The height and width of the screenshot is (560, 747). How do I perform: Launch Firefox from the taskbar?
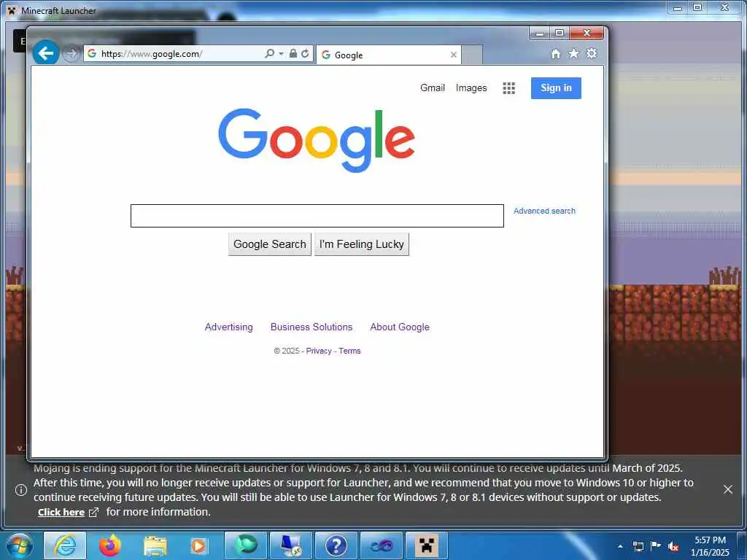pos(110,545)
